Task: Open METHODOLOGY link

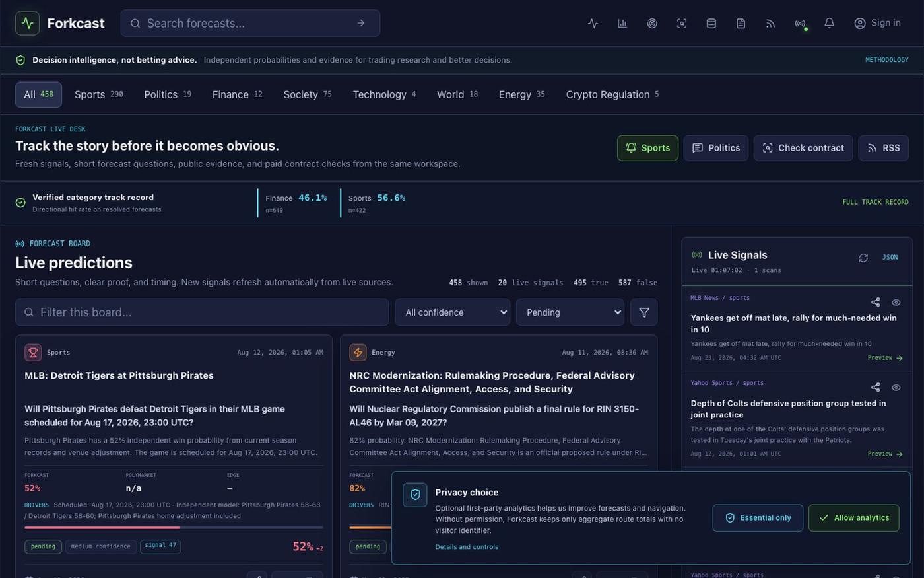Action: click(x=886, y=60)
